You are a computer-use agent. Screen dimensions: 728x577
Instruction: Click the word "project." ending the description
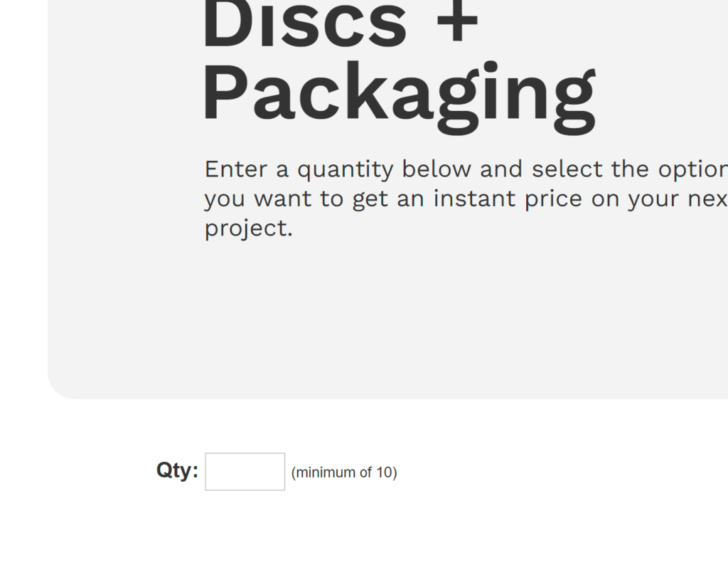pos(248,229)
